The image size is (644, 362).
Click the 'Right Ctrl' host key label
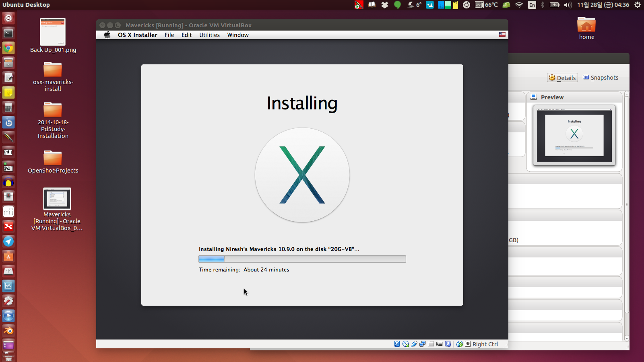[x=485, y=344]
